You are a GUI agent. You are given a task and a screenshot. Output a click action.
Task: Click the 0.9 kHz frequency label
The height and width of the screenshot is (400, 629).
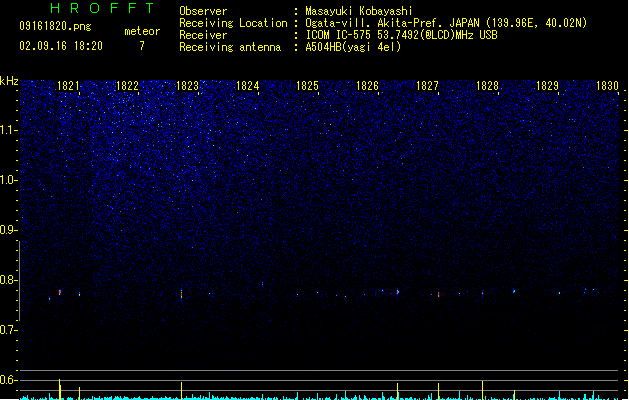[8, 230]
